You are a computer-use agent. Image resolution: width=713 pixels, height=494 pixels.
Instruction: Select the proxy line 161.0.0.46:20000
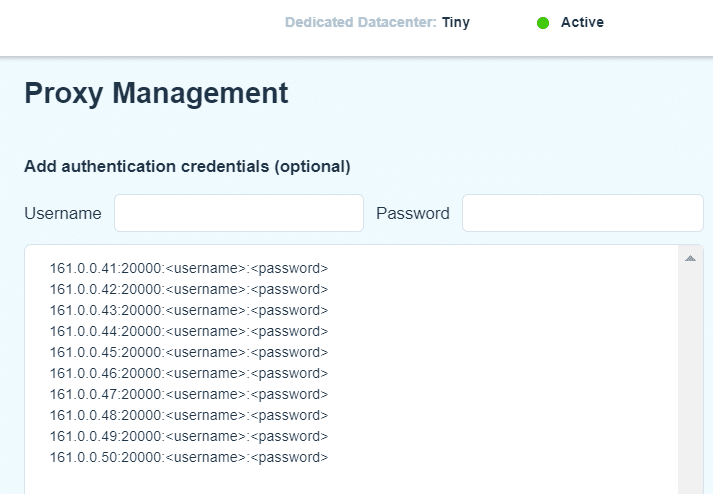[189, 373]
